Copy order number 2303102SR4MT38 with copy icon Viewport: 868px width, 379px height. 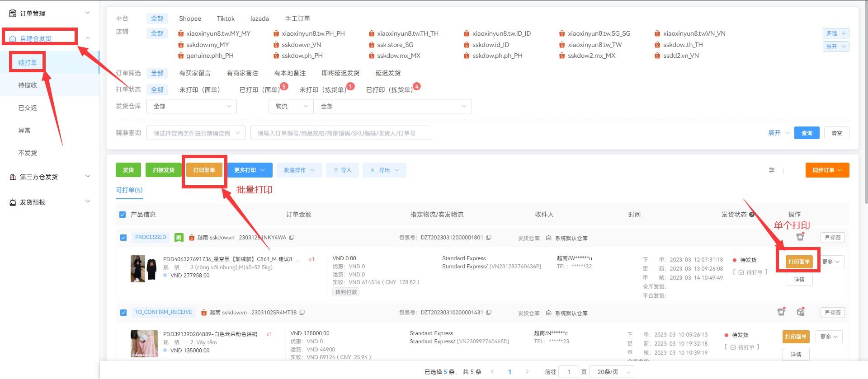point(302,312)
